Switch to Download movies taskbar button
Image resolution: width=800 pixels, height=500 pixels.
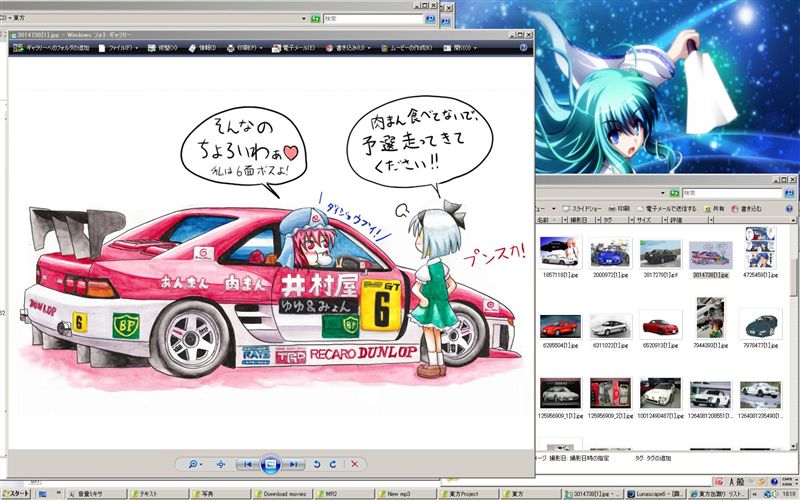click(x=282, y=494)
